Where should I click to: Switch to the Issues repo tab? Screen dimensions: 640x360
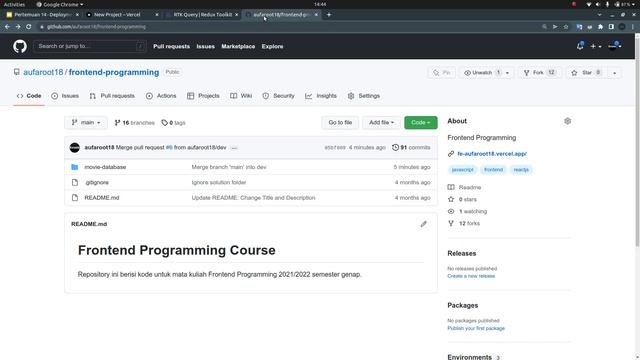coord(65,96)
